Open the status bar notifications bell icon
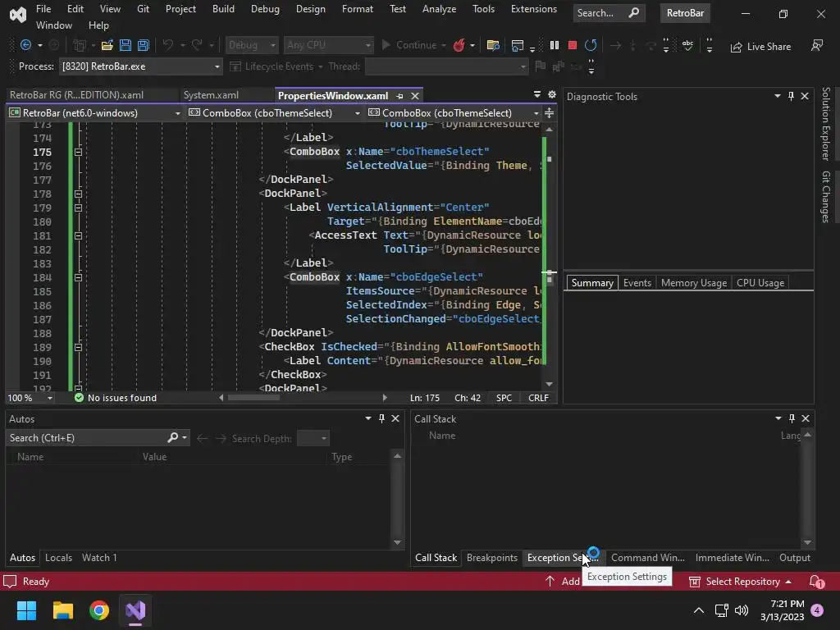840x630 pixels. click(816, 582)
